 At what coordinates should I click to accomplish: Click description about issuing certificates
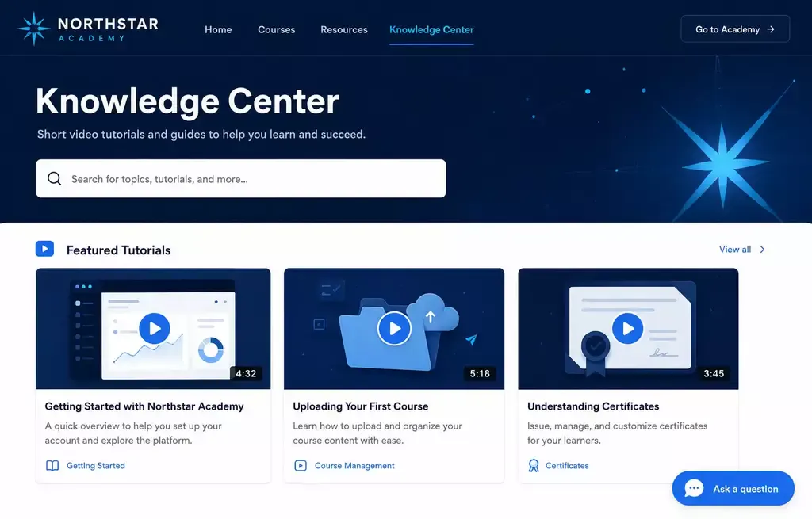[x=617, y=433]
